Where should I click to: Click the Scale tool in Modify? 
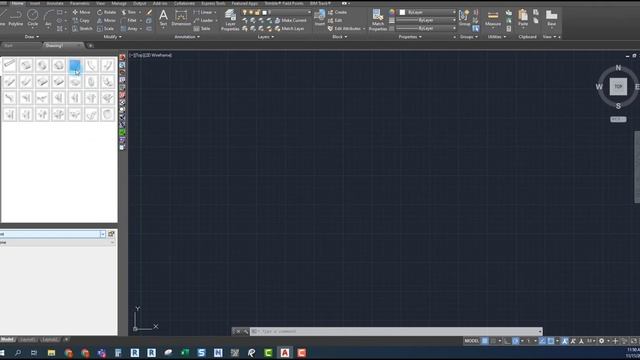(105, 29)
